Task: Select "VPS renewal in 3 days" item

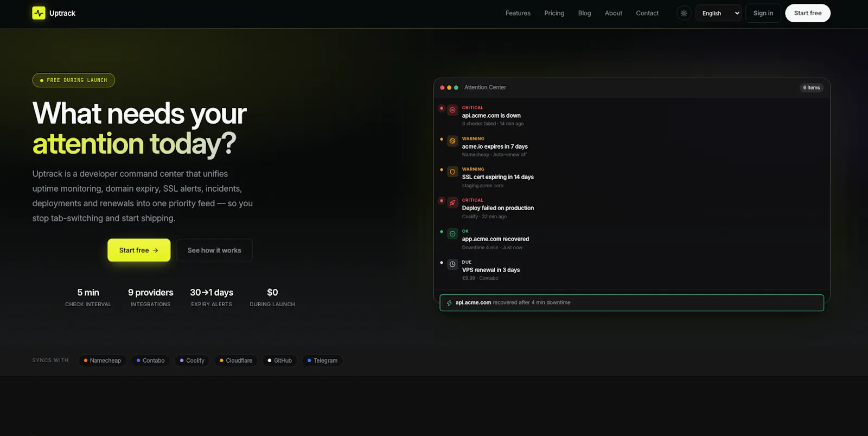Action: point(490,270)
